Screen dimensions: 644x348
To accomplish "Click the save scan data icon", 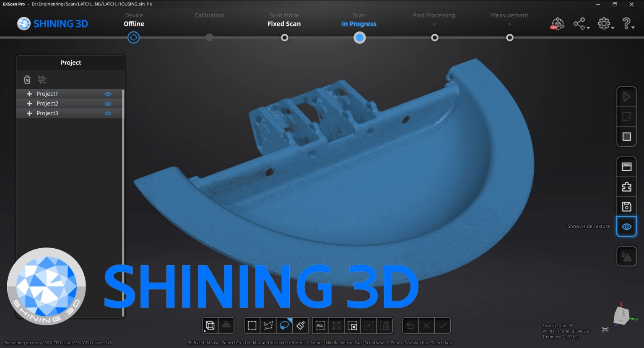I will tap(626, 206).
